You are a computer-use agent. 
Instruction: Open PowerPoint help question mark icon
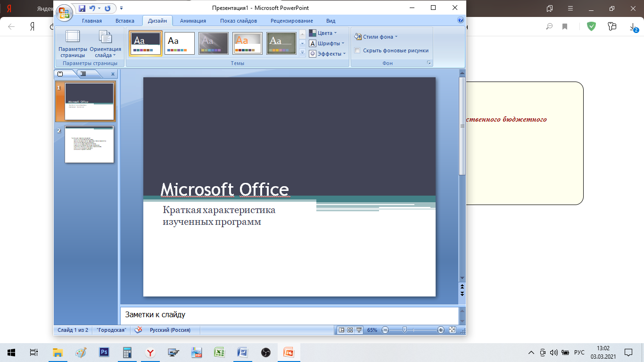pos(461,20)
